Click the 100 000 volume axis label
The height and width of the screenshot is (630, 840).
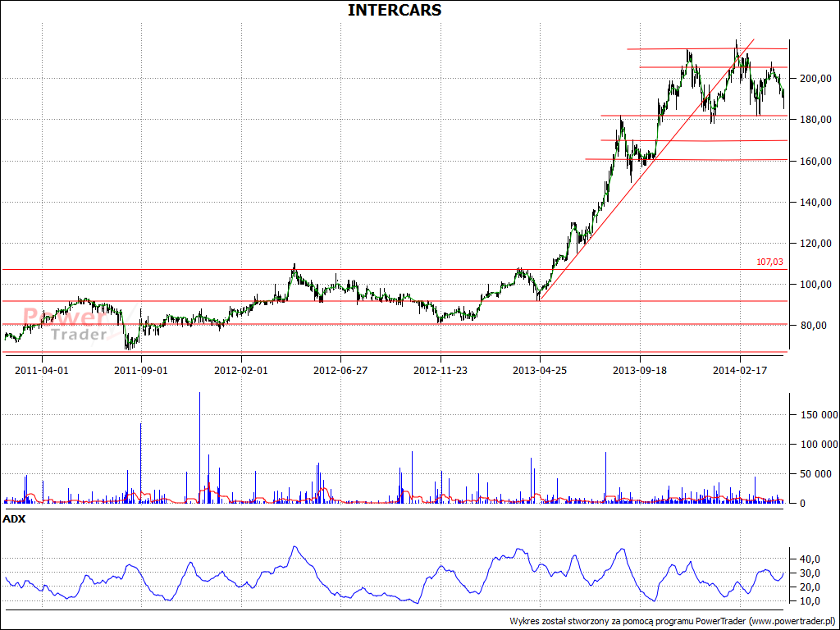[x=819, y=445]
